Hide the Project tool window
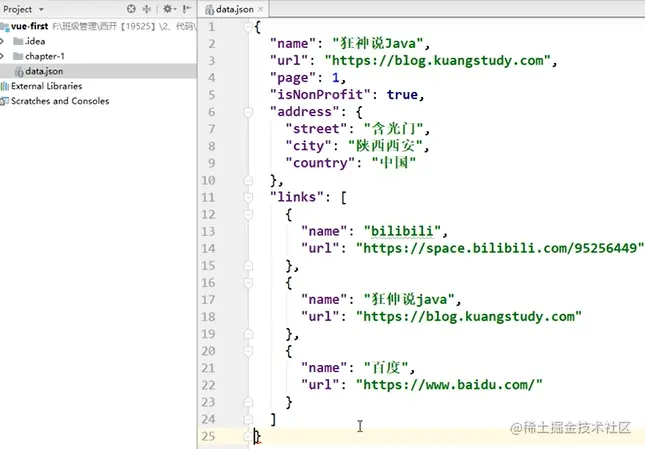645x449 pixels. coord(187,9)
